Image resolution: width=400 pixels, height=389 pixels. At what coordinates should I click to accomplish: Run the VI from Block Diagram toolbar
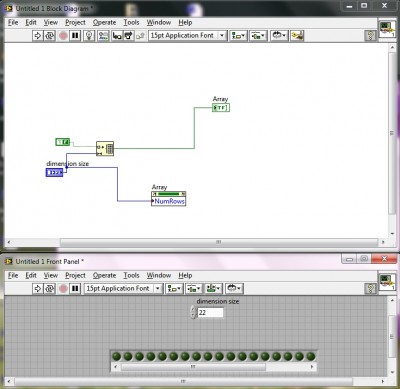[37, 36]
